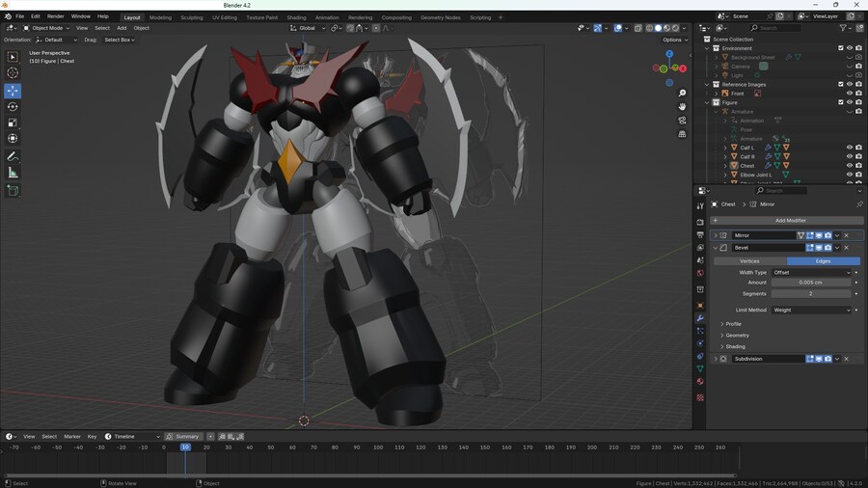Open the Object properties tab orange square icon
868x488 pixels.
pyautogui.click(x=700, y=306)
